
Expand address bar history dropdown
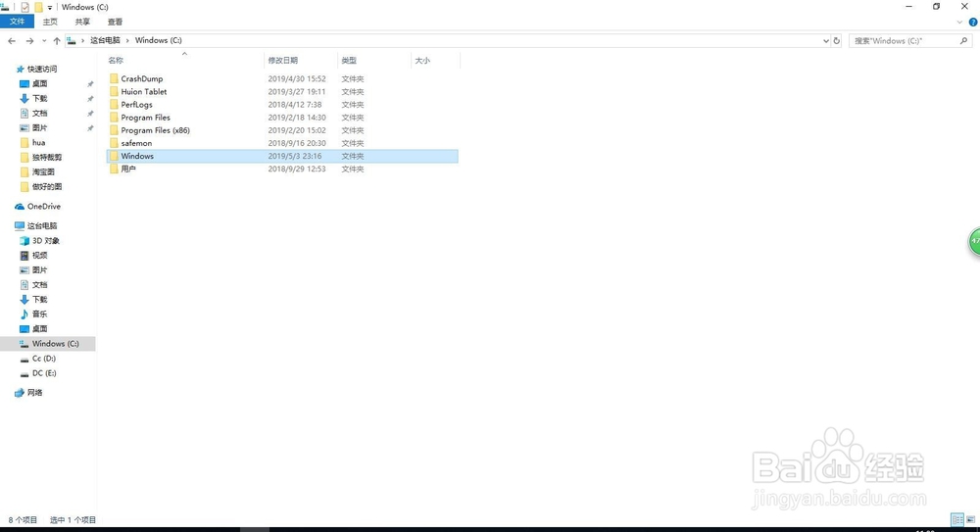coord(825,40)
